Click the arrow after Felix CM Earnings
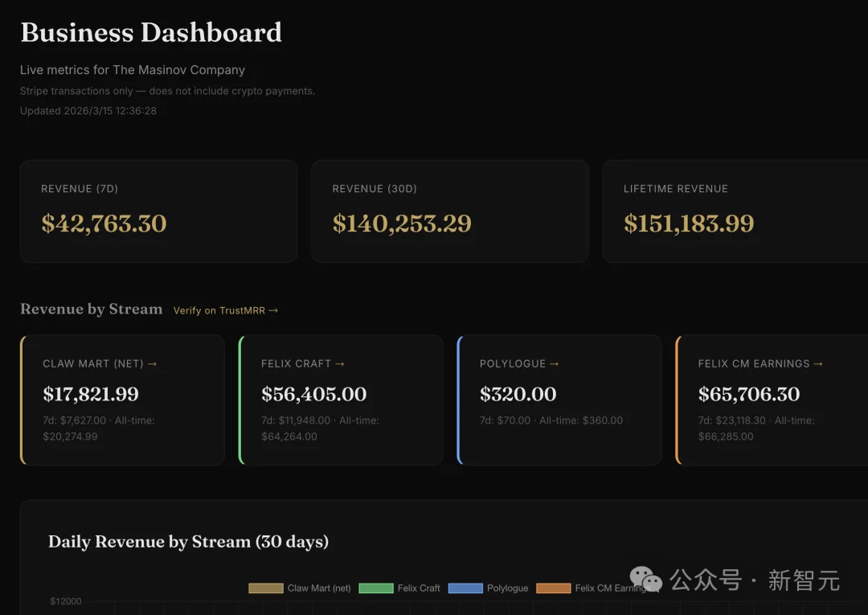This screenshot has width=868, height=615. (x=818, y=364)
